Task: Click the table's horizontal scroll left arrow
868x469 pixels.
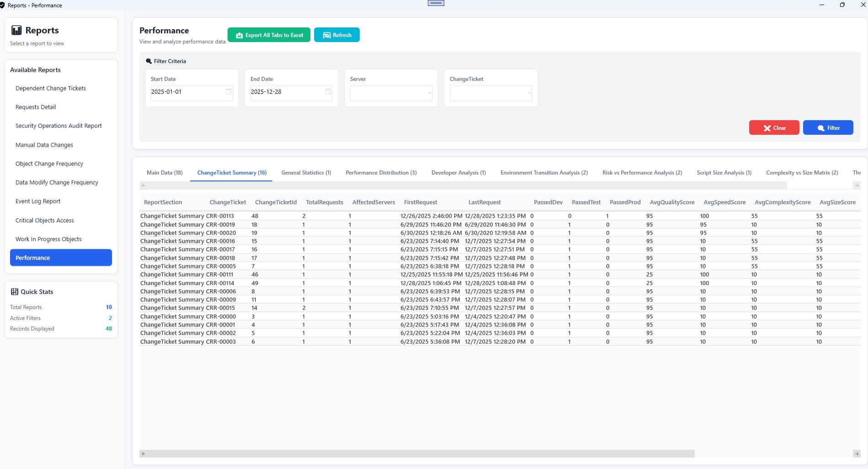Action: (144, 454)
